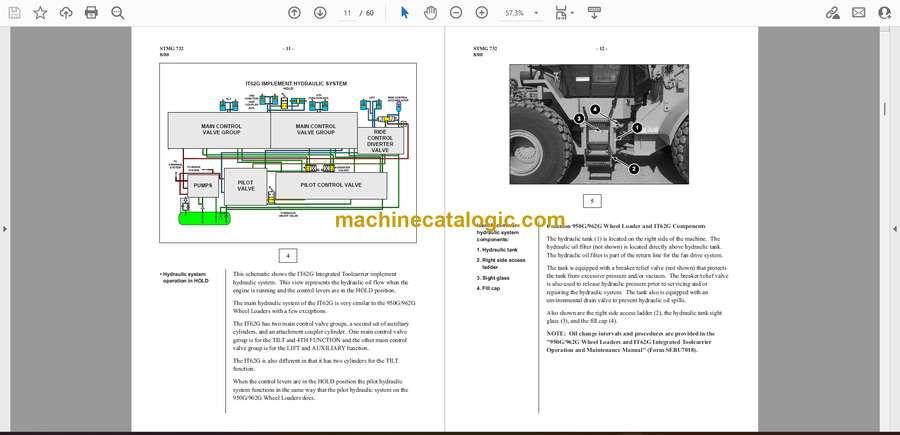Click the 'STMG 732' header on page 11
The width and height of the screenshot is (900, 435).
[x=172, y=49]
